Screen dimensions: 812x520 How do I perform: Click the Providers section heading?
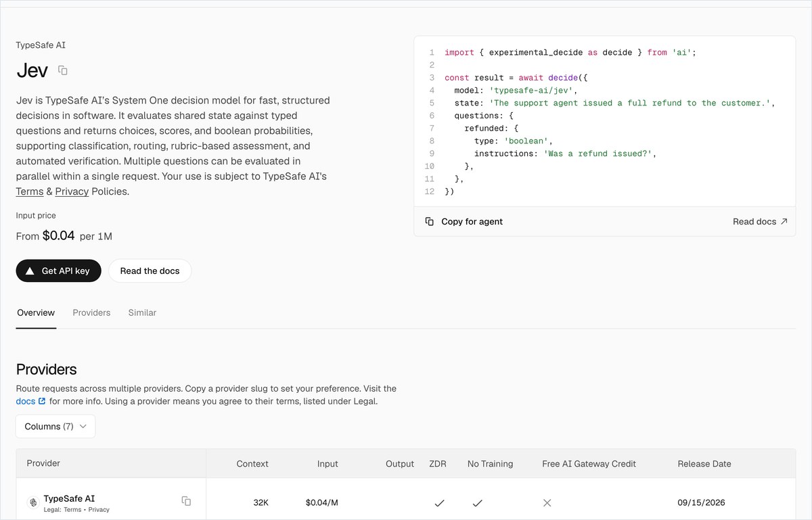[46, 369]
